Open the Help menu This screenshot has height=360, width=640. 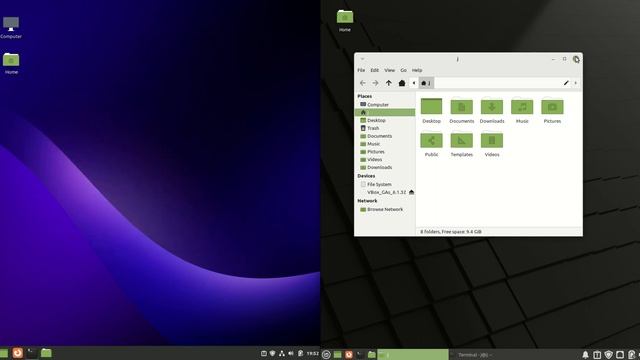pos(417,70)
